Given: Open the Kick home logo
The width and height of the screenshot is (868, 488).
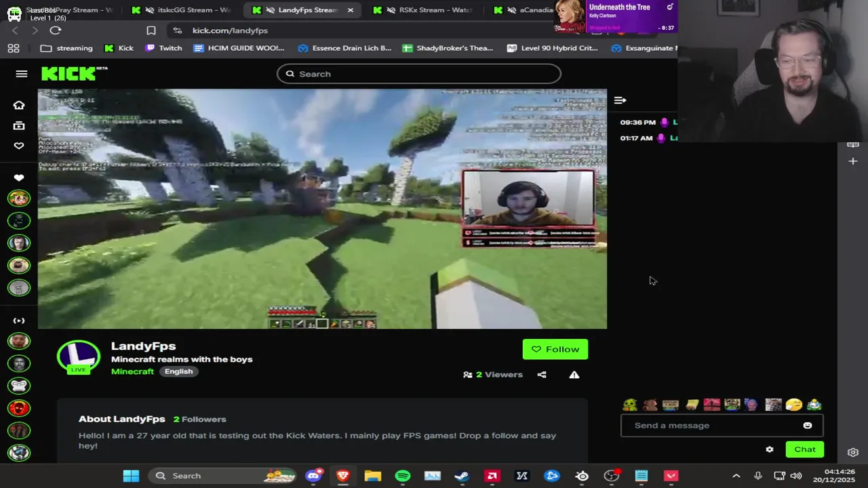Looking at the screenshot, I should tap(74, 73).
